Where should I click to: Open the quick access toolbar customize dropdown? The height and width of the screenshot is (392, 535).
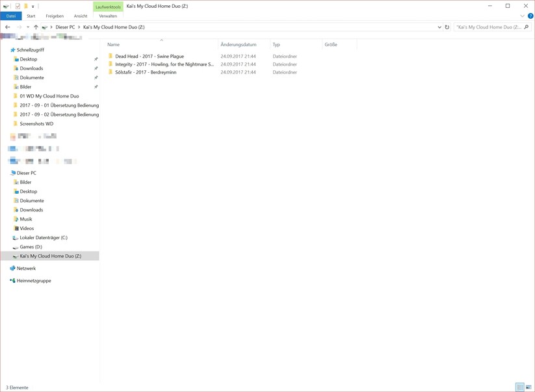pyautogui.click(x=33, y=7)
